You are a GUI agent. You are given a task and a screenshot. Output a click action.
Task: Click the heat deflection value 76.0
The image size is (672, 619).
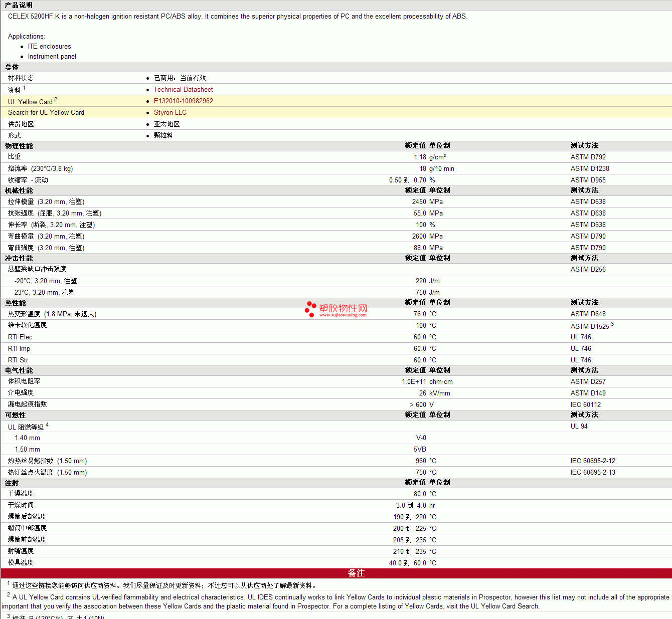420,314
